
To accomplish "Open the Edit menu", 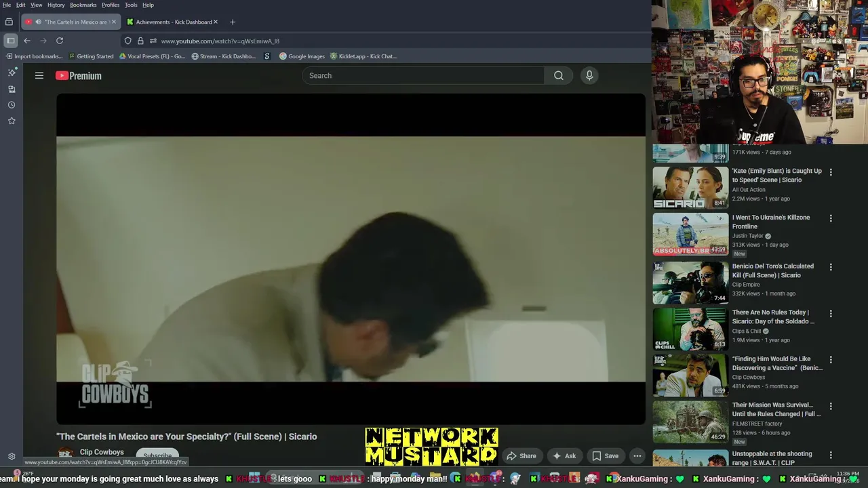I will click(21, 5).
